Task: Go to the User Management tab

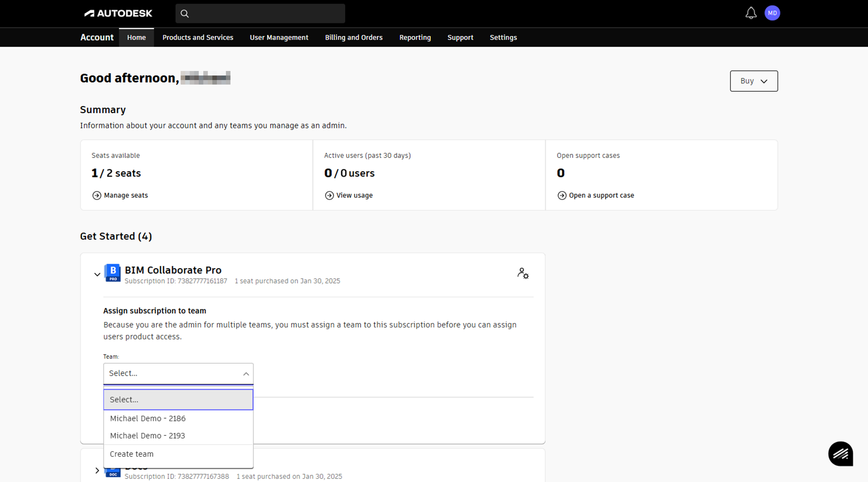Action: 279,38
